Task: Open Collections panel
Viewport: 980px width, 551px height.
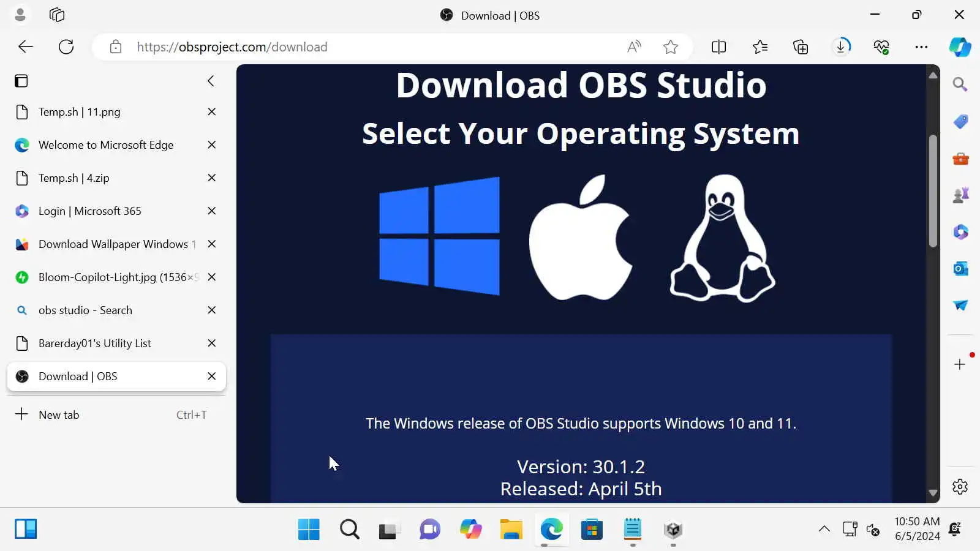Action: click(x=801, y=47)
